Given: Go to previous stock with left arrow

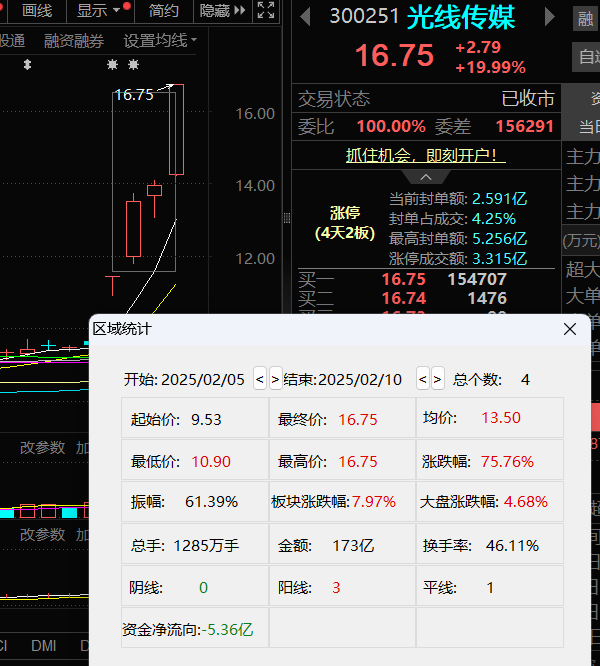Looking at the screenshot, I should click(305, 17).
